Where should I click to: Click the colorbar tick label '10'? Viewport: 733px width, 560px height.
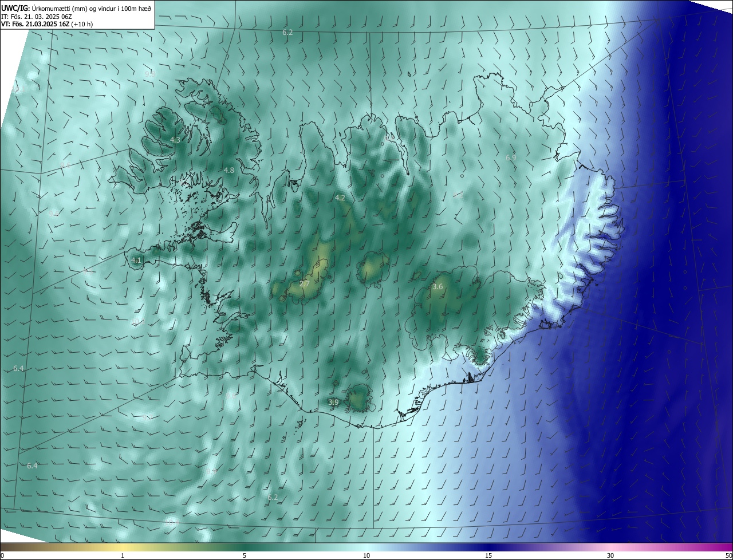click(366, 555)
